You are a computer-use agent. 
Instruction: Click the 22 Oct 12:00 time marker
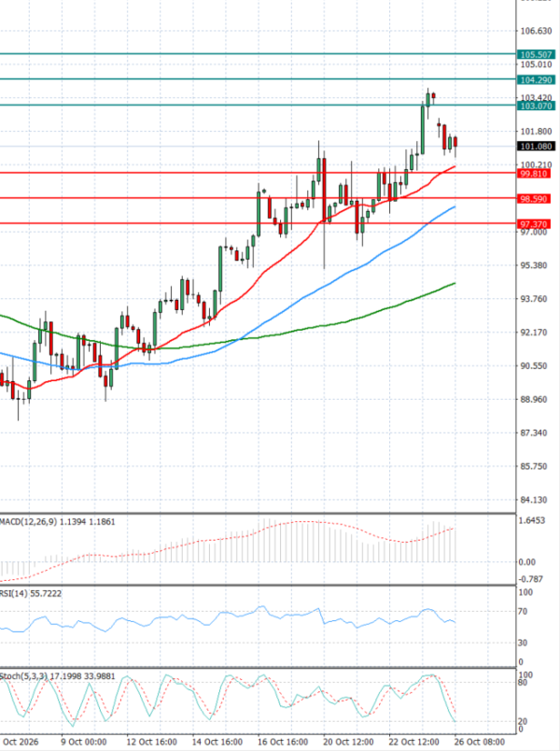pyautogui.click(x=413, y=742)
